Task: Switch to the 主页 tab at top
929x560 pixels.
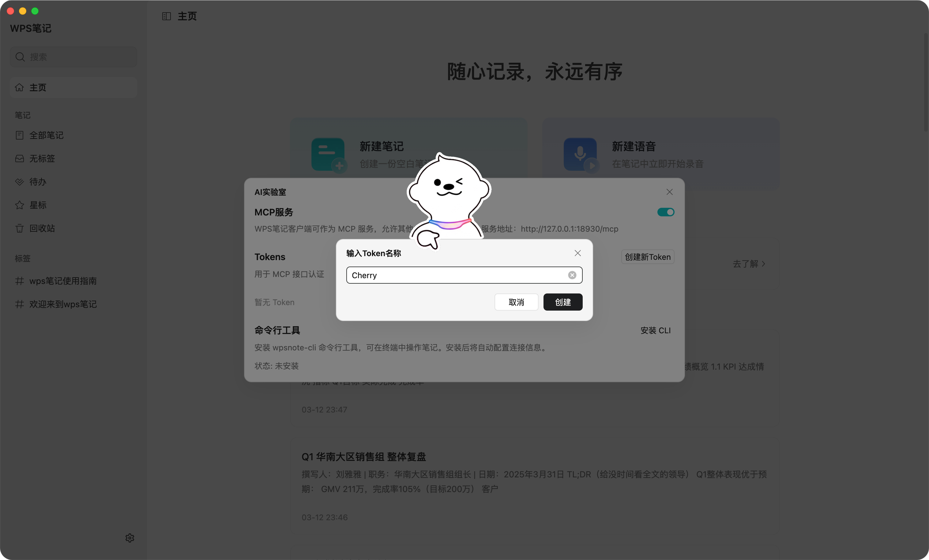Action: [x=187, y=16]
